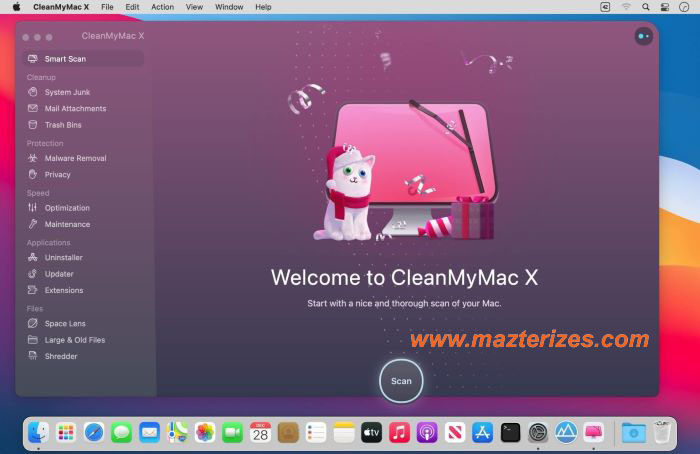Open Podcasts from the Dock
The height and width of the screenshot is (454, 700).
427,433
